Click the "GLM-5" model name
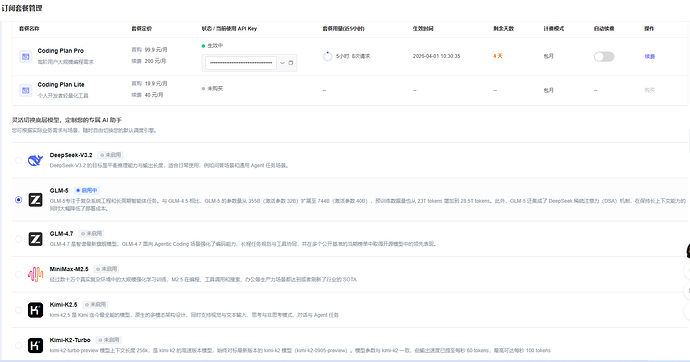Screen dimensions: 690x362 tap(59, 190)
